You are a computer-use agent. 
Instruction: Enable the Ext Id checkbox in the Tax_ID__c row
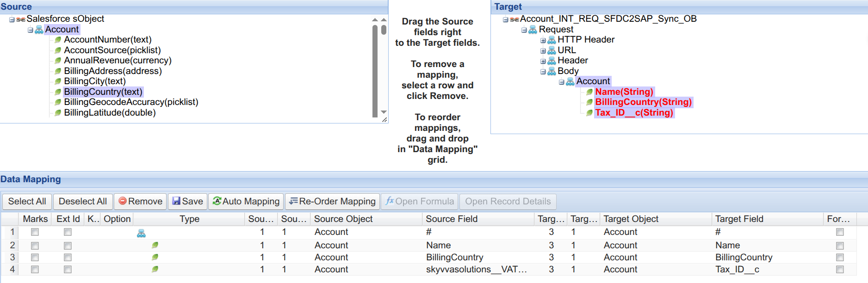point(68,270)
